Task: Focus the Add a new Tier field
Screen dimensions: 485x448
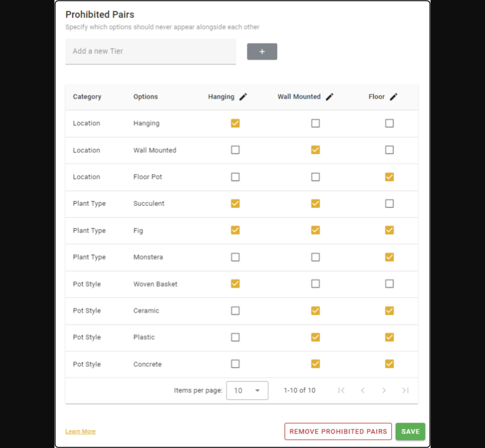Action: point(150,51)
